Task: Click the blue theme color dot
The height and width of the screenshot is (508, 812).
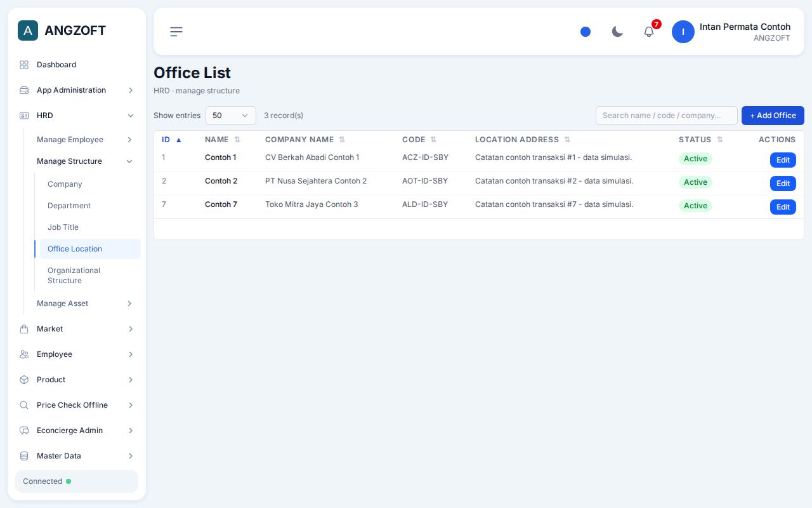Action: [x=586, y=32]
